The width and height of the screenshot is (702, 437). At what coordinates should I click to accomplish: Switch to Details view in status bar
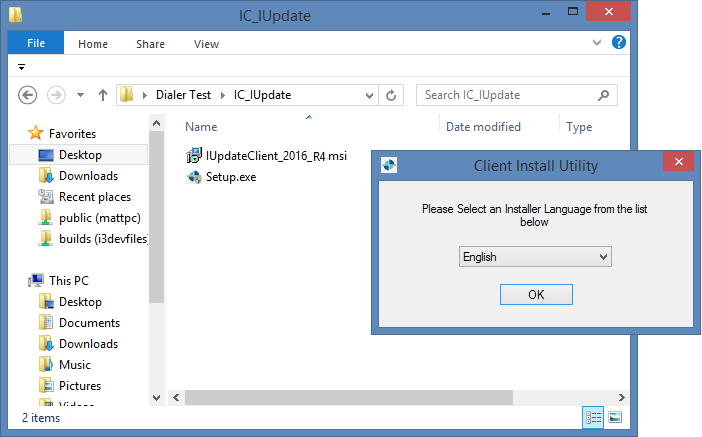click(593, 418)
